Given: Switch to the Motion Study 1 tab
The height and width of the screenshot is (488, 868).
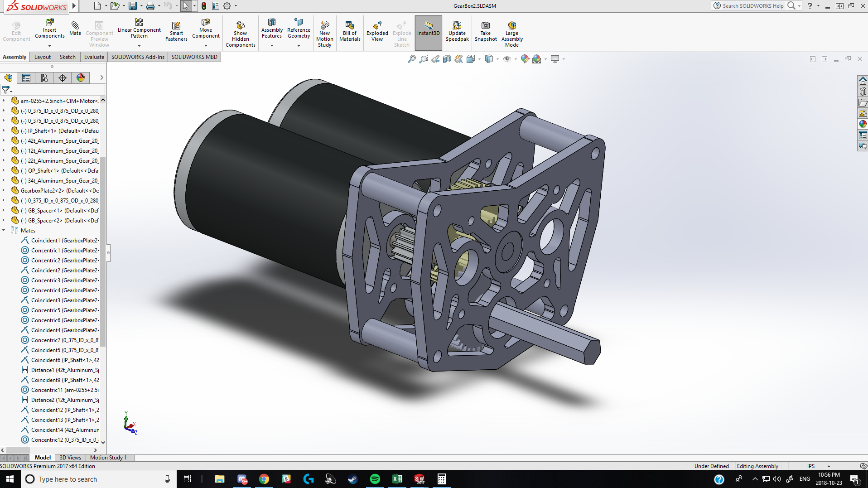Looking at the screenshot, I should point(108,458).
